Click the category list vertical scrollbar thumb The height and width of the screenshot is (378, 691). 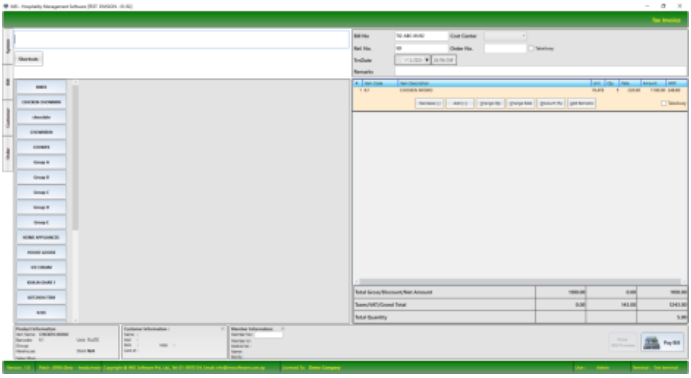pyautogui.click(x=75, y=158)
